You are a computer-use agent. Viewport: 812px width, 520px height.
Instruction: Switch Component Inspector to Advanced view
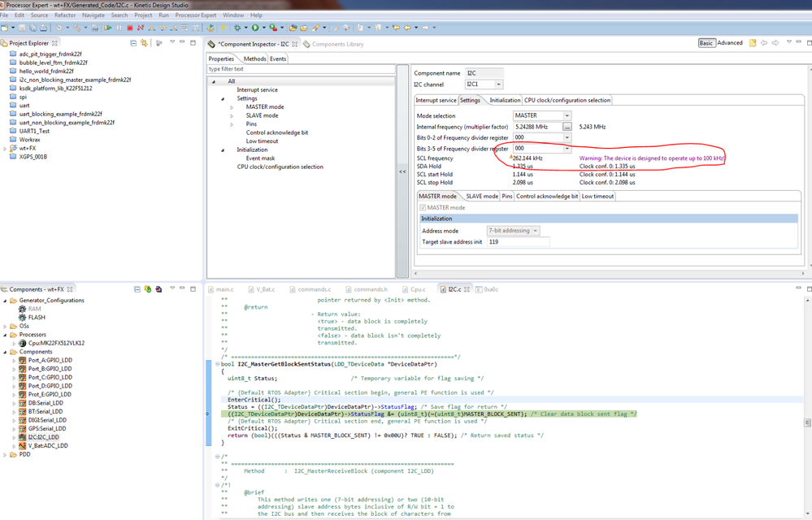(x=729, y=43)
